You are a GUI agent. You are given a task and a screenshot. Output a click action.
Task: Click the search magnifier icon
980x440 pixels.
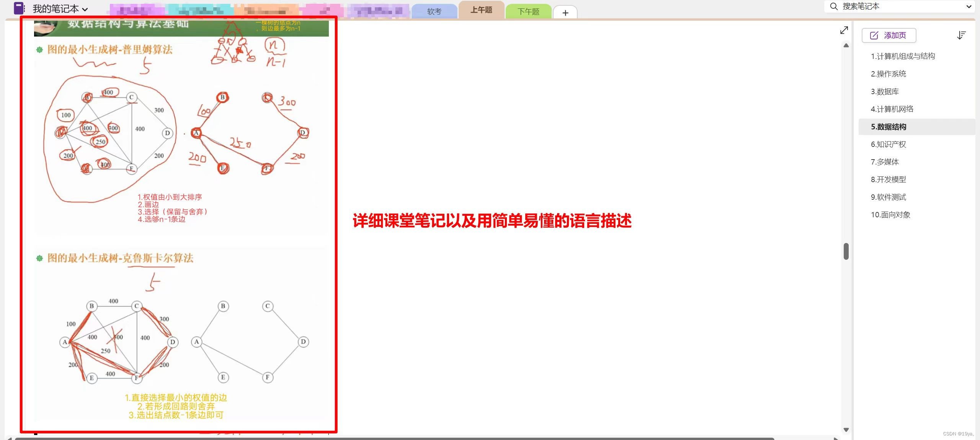(834, 7)
